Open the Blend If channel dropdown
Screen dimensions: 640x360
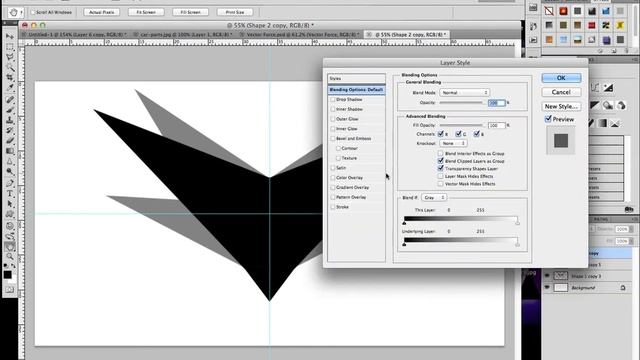click(x=434, y=198)
